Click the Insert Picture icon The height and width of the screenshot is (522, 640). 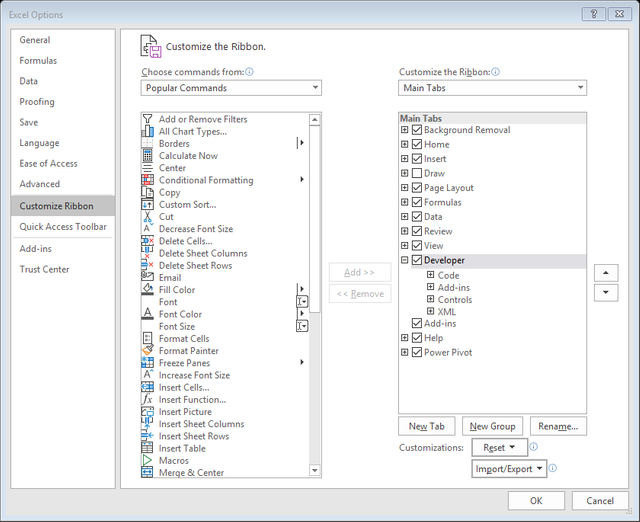point(147,411)
